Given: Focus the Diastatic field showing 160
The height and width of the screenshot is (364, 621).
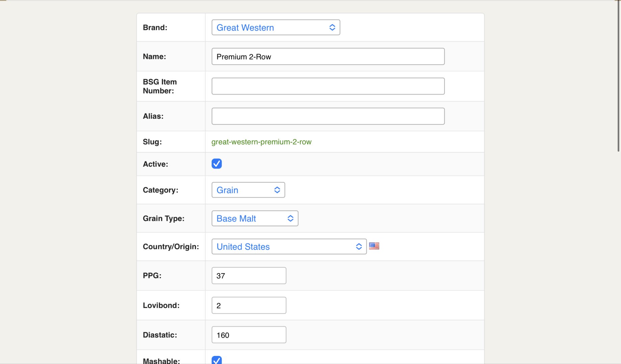Looking at the screenshot, I should [x=249, y=335].
